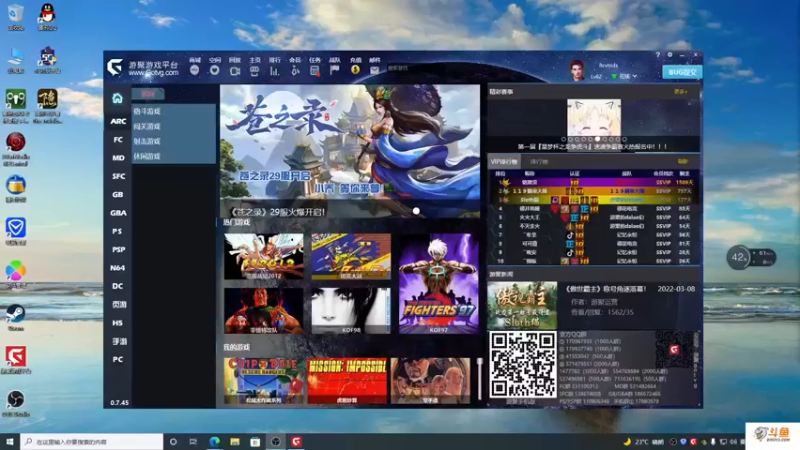Click the 战队 team flag icon
Viewport: 800px width, 450px height.
335,70
